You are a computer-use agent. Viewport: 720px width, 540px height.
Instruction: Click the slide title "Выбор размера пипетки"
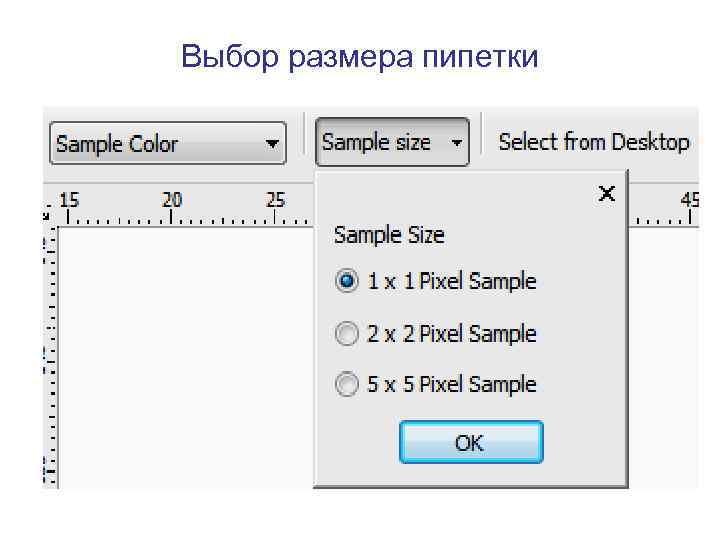tap(360, 57)
